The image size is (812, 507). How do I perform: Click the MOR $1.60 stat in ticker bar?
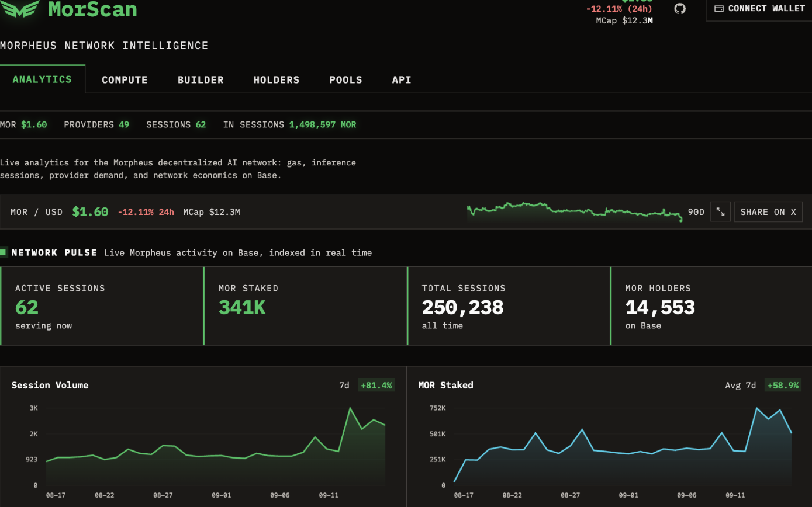tap(23, 124)
